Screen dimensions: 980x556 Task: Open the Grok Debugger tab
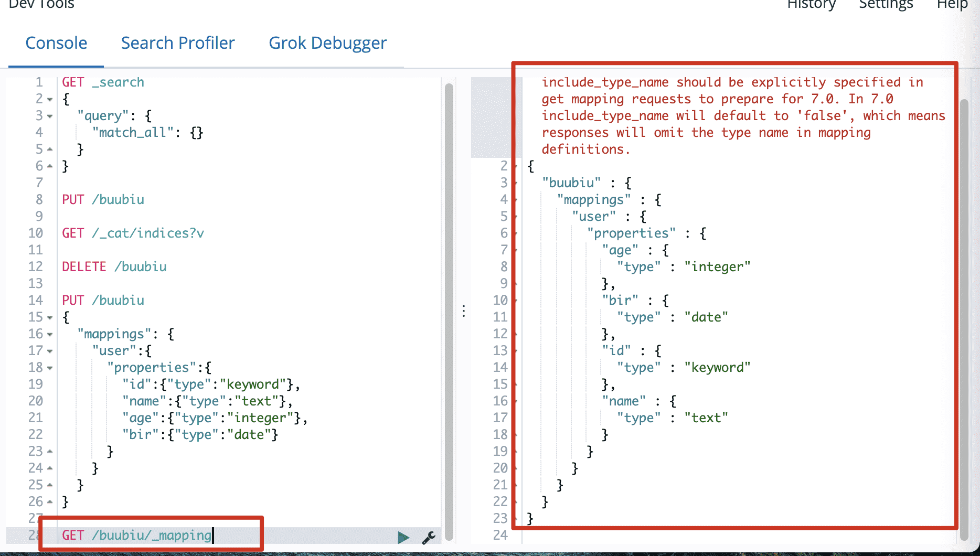click(327, 43)
